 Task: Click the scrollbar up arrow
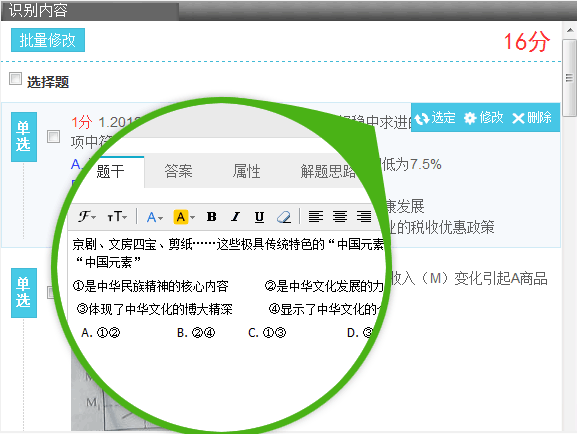tap(570, 31)
